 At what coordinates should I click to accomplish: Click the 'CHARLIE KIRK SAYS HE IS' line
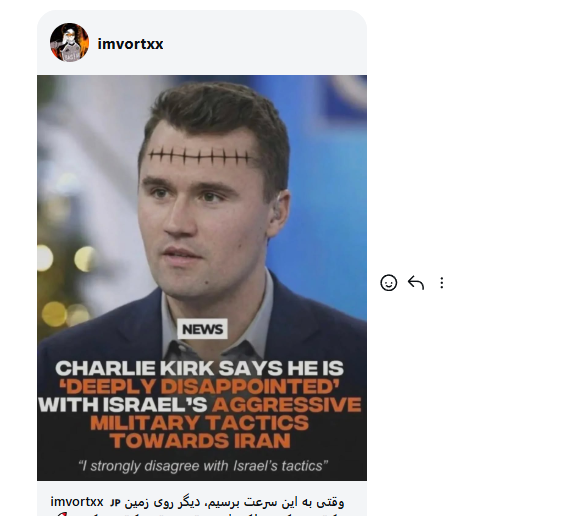click(199, 368)
